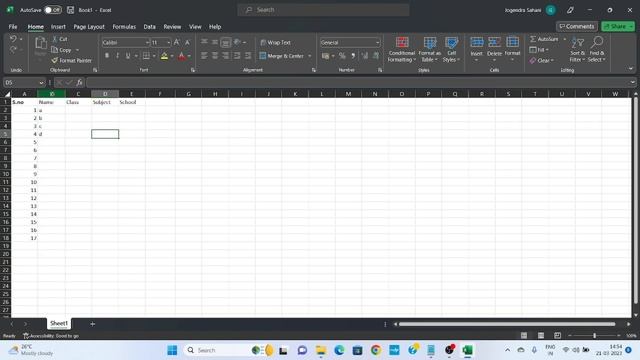The width and height of the screenshot is (640, 360).
Task: Switch to the Formulas tab
Action: [x=124, y=27]
